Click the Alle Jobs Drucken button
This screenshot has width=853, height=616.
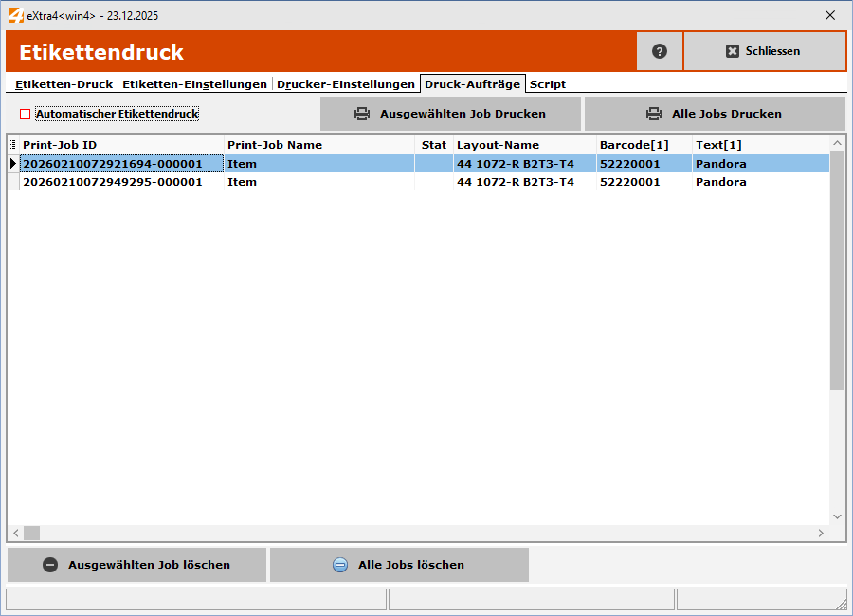(x=716, y=113)
